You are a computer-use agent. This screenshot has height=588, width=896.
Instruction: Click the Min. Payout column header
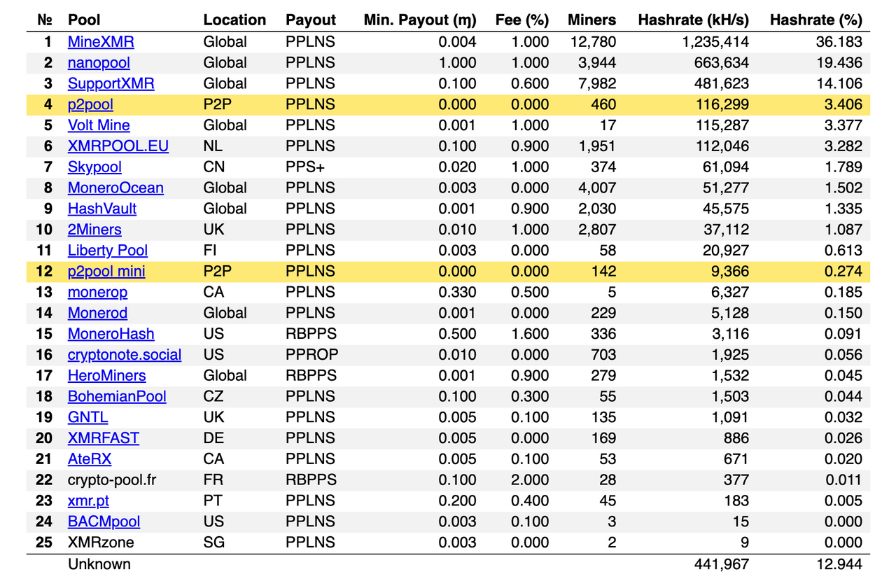(420, 20)
